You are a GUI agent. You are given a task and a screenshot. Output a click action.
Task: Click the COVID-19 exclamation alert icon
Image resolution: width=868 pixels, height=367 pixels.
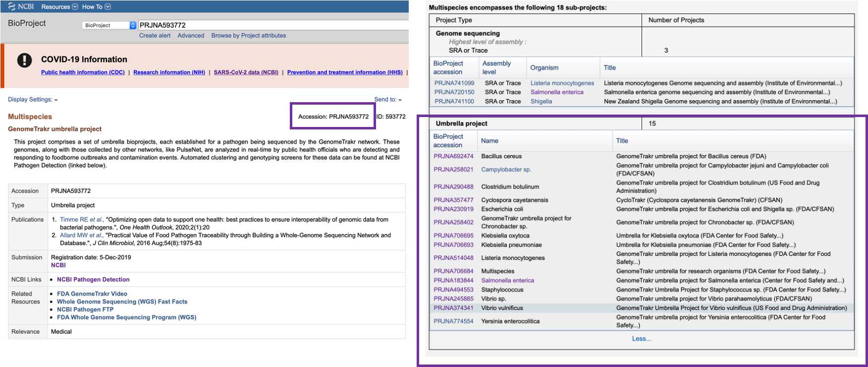pyautogui.click(x=24, y=60)
